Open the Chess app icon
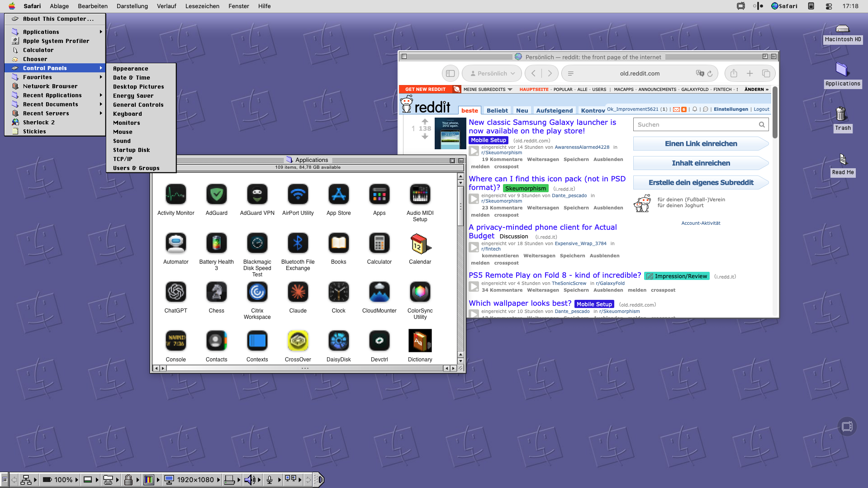Screen dimensions: 868x488 [216, 292]
